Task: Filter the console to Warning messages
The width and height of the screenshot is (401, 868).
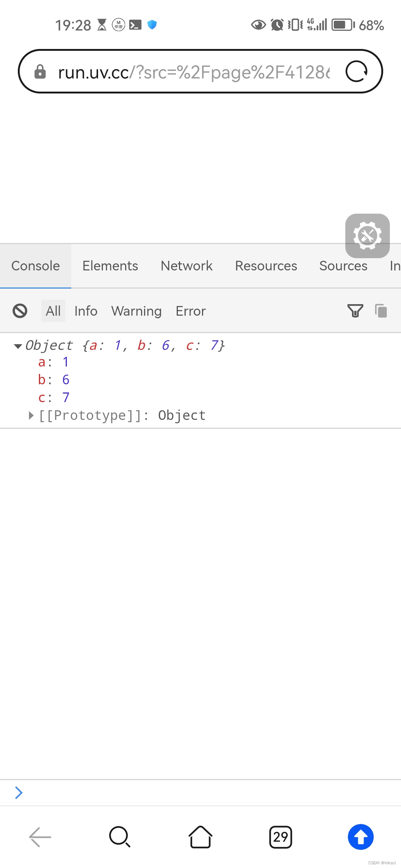Action: point(136,311)
